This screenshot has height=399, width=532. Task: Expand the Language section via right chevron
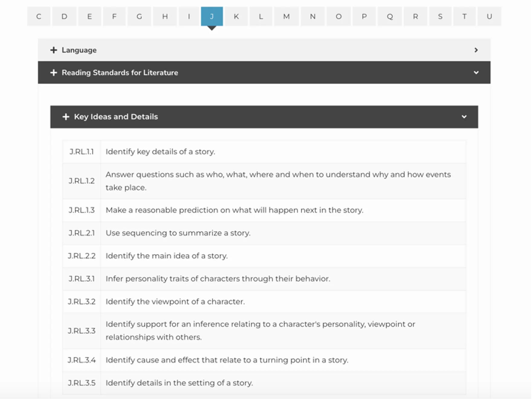point(476,50)
